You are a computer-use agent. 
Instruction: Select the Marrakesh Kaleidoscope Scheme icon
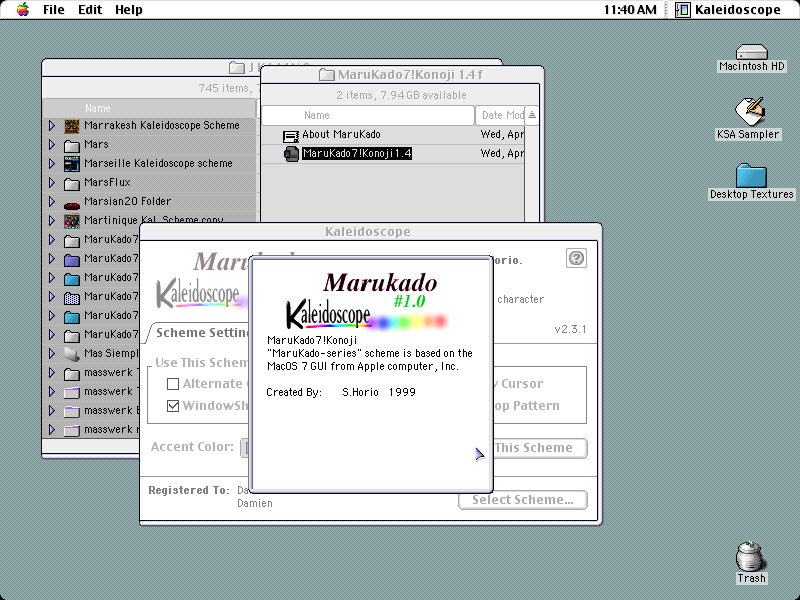(x=71, y=126)
